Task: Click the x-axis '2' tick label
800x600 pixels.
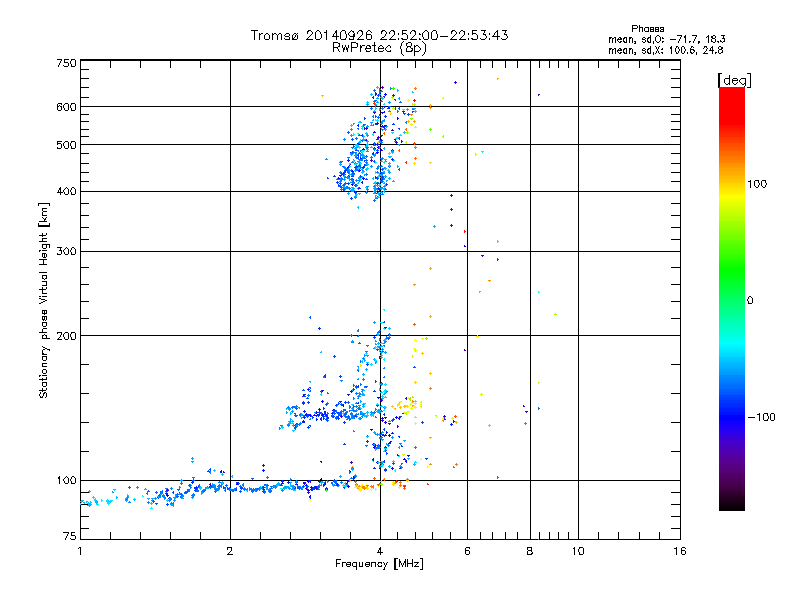Action: [x=230, y=551]
